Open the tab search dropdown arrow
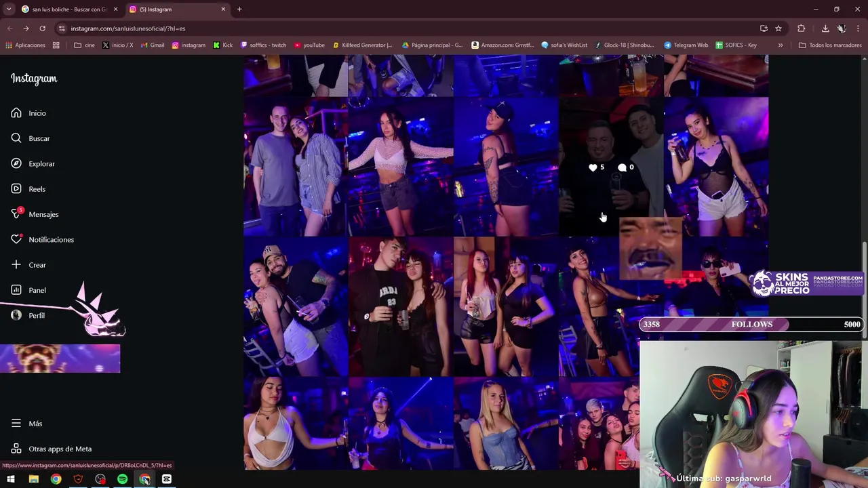This screenshot has height=488, width=868. [9, 9]
